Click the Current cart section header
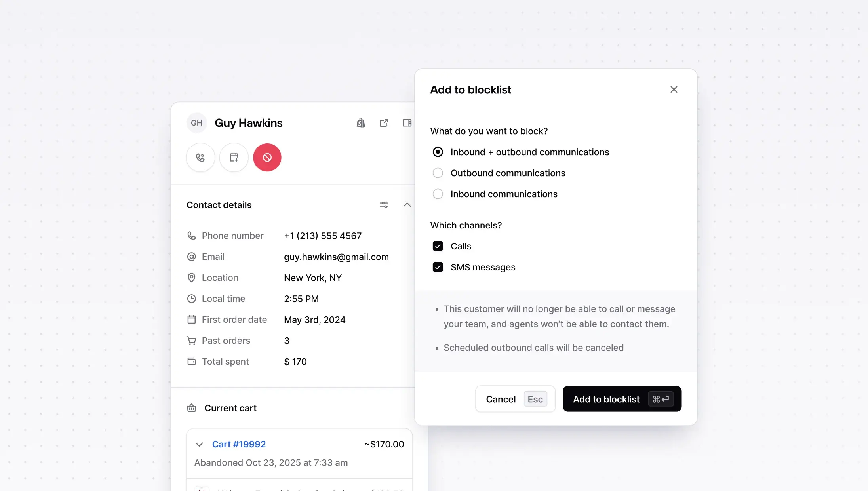The width and height of the screenshot is (868, 491). [230, 408]
